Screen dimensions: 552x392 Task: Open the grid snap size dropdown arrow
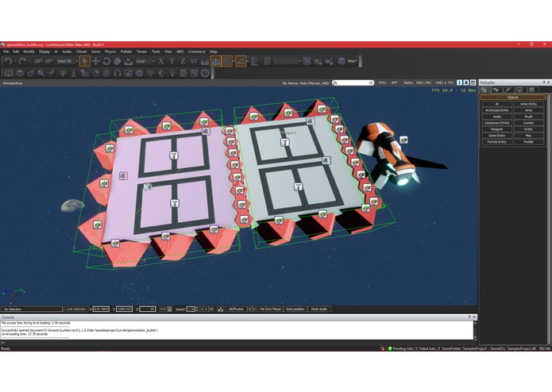coord(234,62)
